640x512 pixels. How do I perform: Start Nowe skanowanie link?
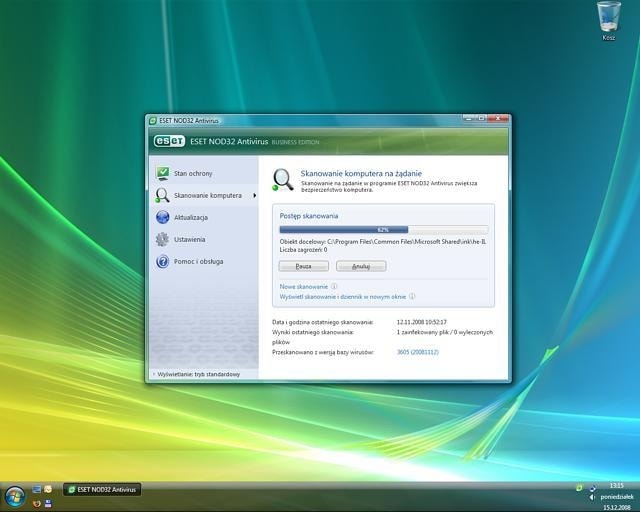(304, 287)
